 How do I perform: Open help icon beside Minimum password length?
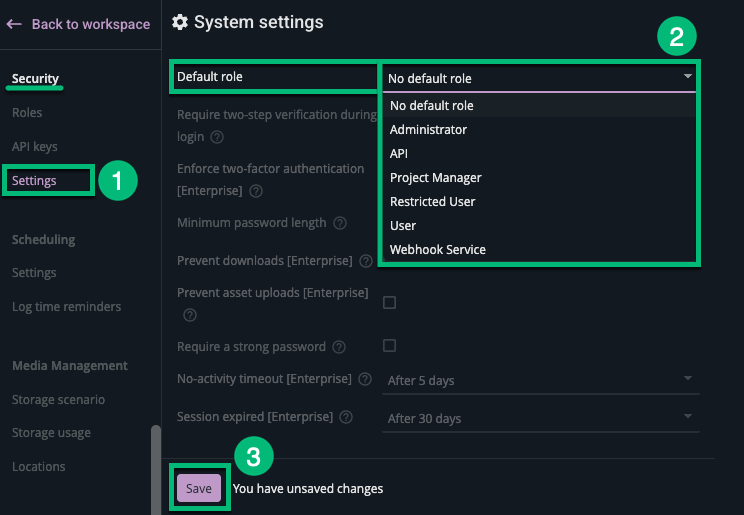(x=340, y=223)
